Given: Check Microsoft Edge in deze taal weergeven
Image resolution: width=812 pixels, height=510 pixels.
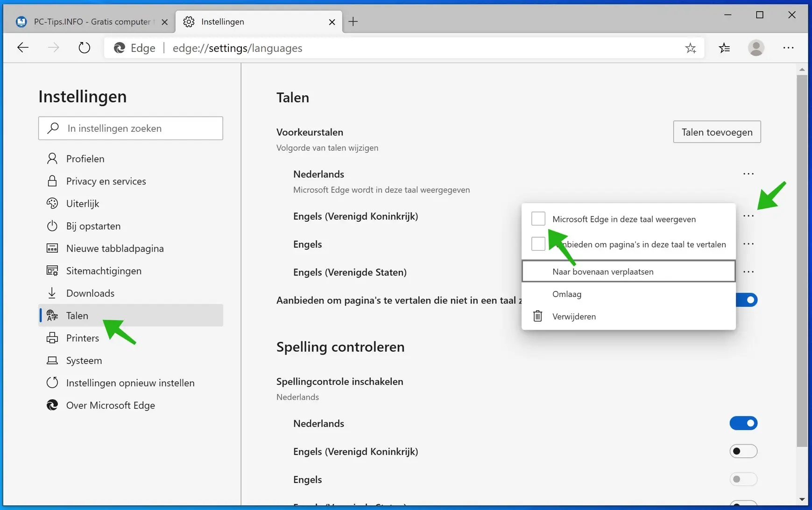Looking at the screenshot, I should coord(538,219).
